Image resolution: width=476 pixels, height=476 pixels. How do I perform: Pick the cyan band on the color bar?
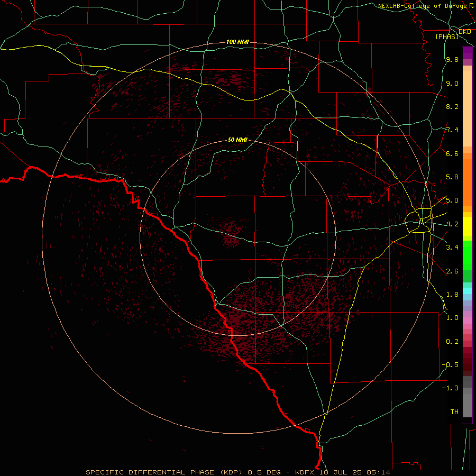467,291
